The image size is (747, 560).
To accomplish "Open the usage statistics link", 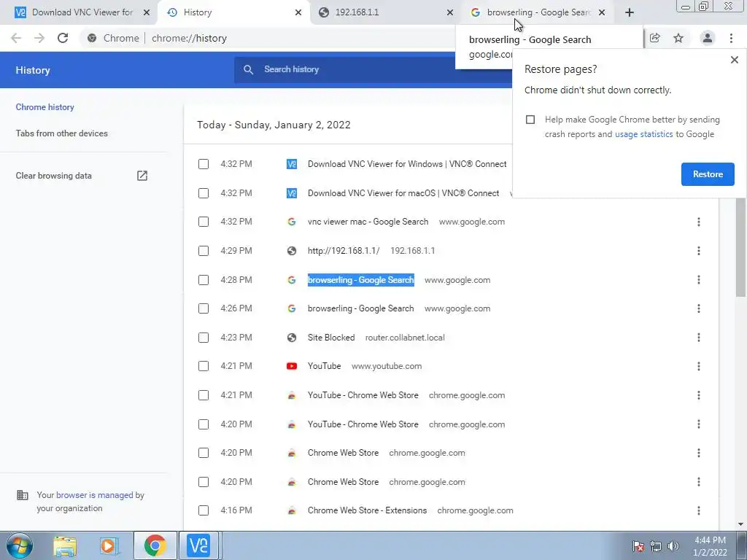I will pyautogui.click(x=643, y=134).
